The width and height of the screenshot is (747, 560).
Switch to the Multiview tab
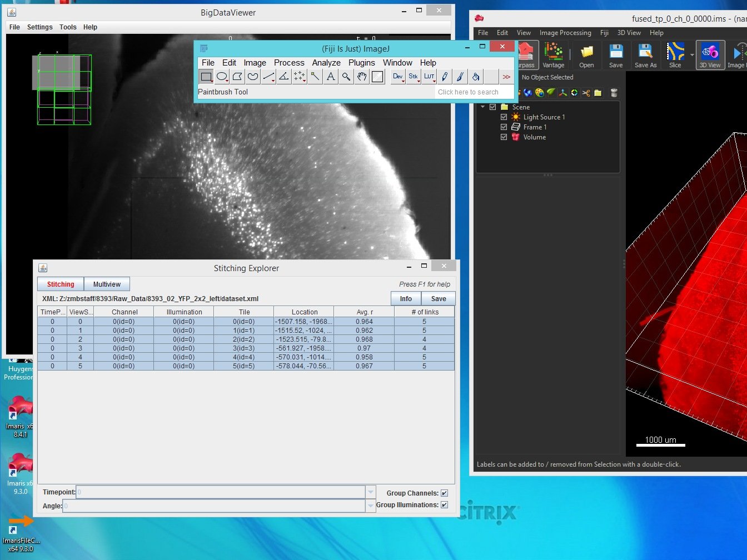point(107,284)
